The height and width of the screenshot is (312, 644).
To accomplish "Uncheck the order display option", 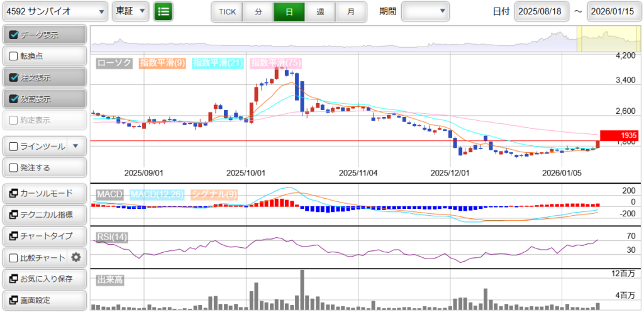I will click(x=14, y=77).
